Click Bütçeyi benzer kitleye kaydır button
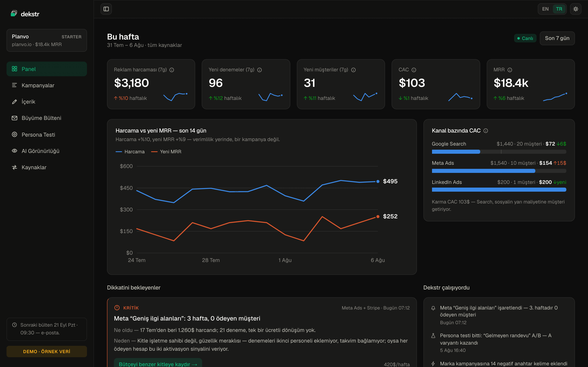588x367 pixels. click(x=158, y=363)
